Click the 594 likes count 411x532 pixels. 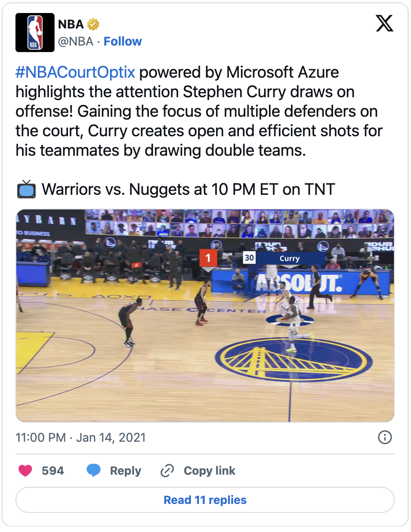[x=53, y=471]
